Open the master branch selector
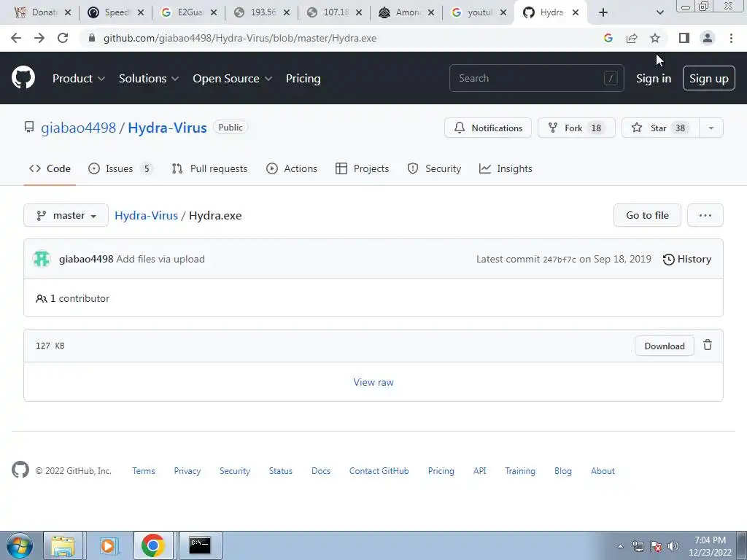Viewport: 747px width, 560px height. (x=66, y=215)
